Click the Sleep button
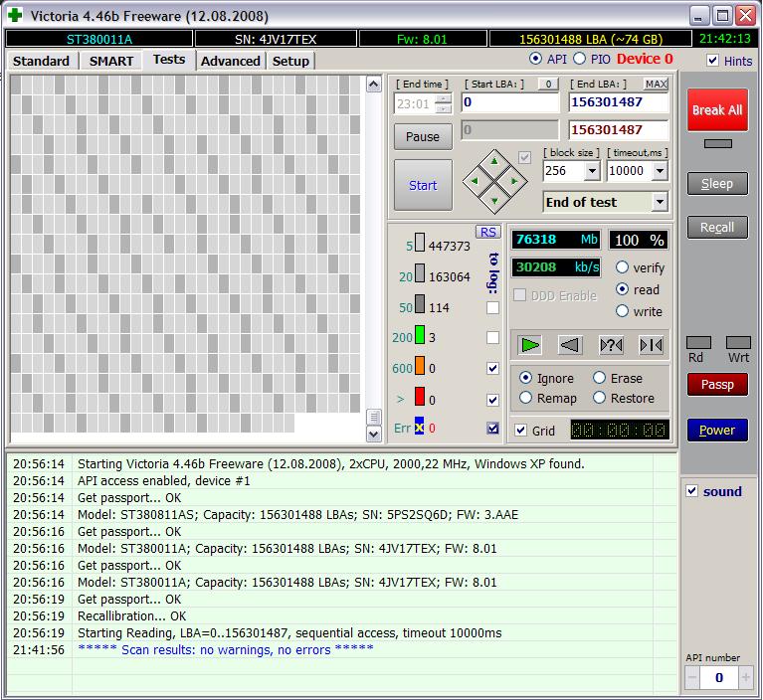 click(x=717, y=183)
